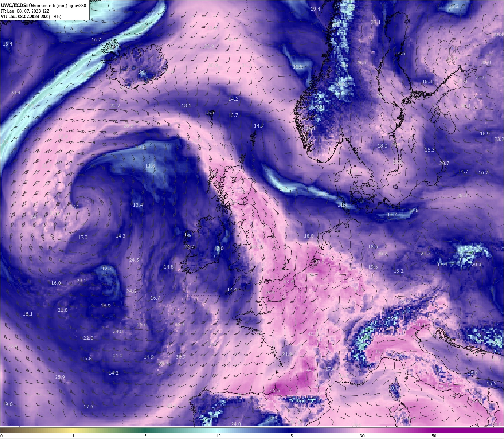Viewport: 504px width, 439px height.
Task: Click the 18.1 value on the map
Action: click(x=186, y=106)
